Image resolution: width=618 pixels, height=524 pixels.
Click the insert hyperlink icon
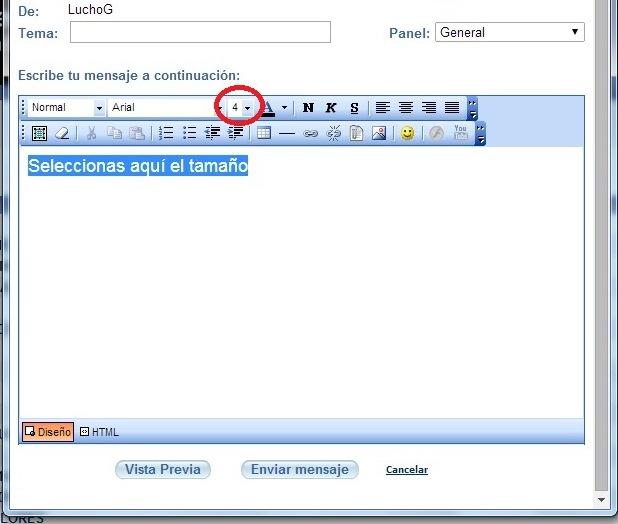click(x=310, y=133)
